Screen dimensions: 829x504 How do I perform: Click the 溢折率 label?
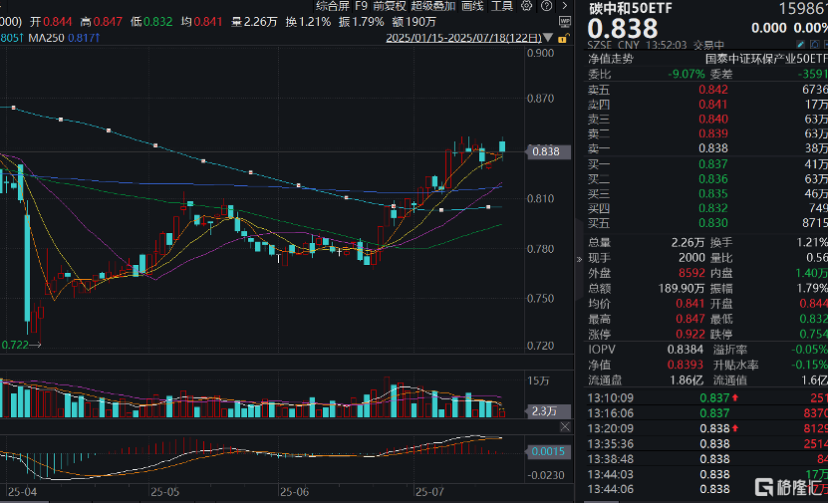click(730, 350)
